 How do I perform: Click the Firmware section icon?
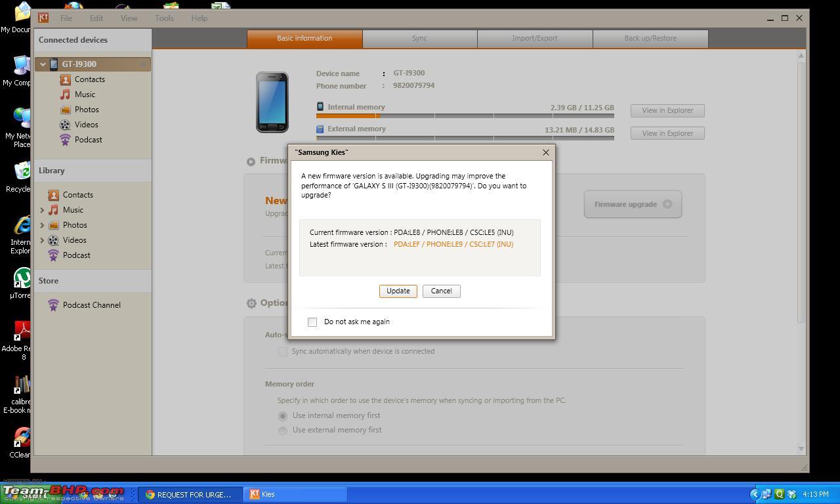[x=251, y=161]
